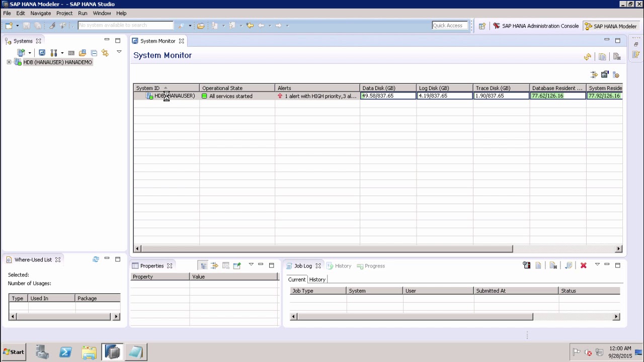Screen dimensions: 644x362
Task: Open the Job Log view menu triangle
Action: coord(597,264)
